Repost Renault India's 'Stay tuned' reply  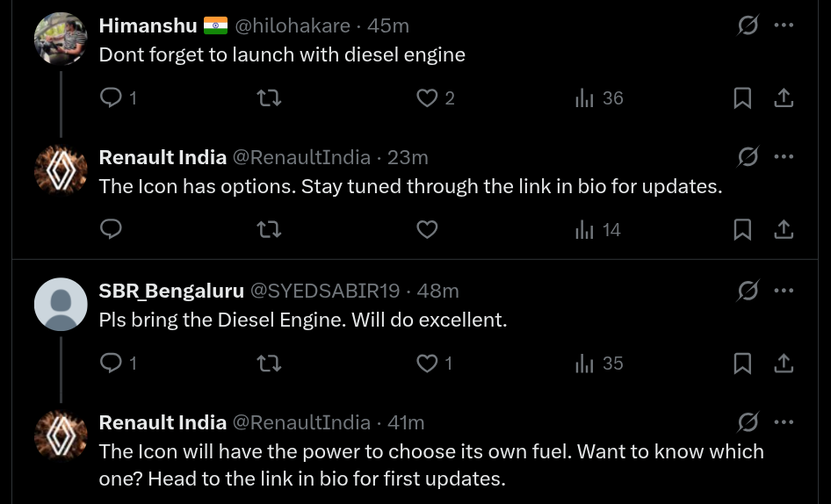pos(268,230)
